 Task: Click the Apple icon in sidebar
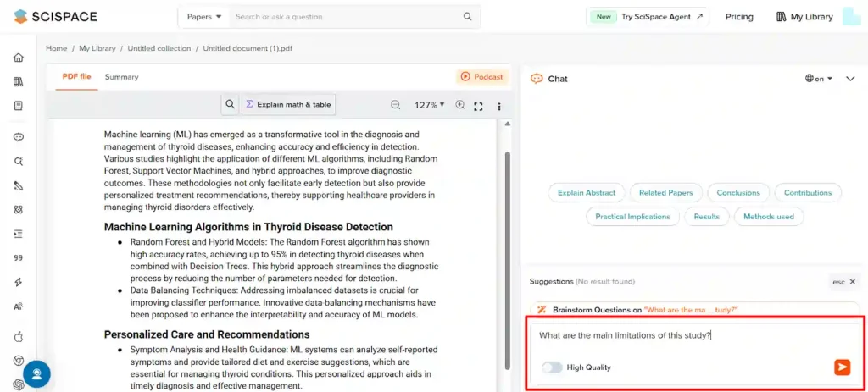tap(19, 337)
